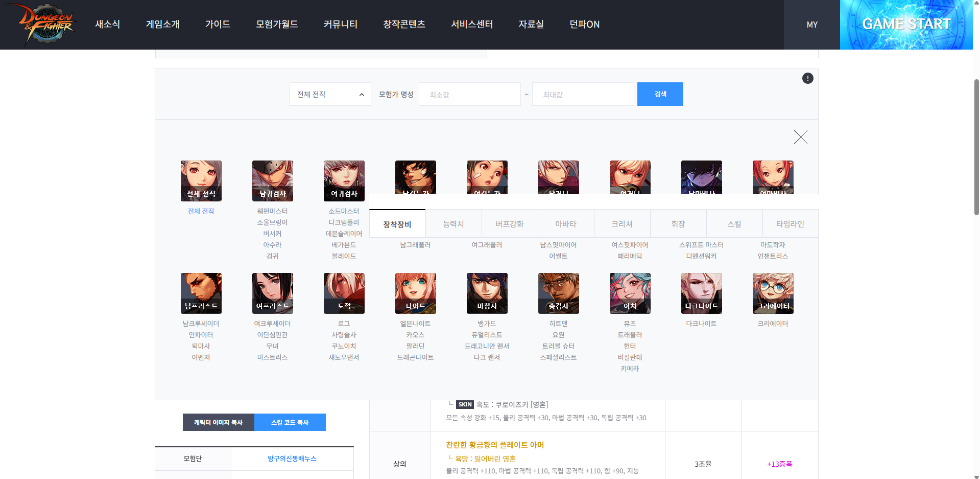Choose the 남프리스트 class portrait
Viewport: 980px width, 479px height.
(x=201, y=293)
